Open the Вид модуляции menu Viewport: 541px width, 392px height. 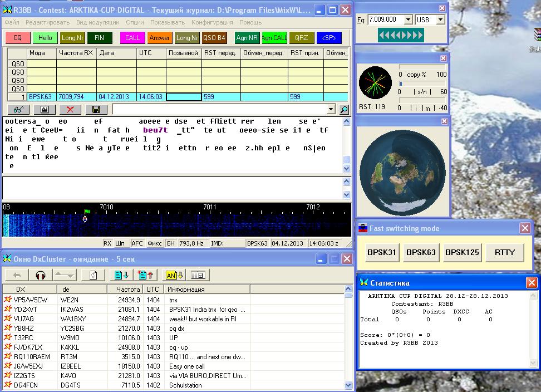(x=97, y=22)
